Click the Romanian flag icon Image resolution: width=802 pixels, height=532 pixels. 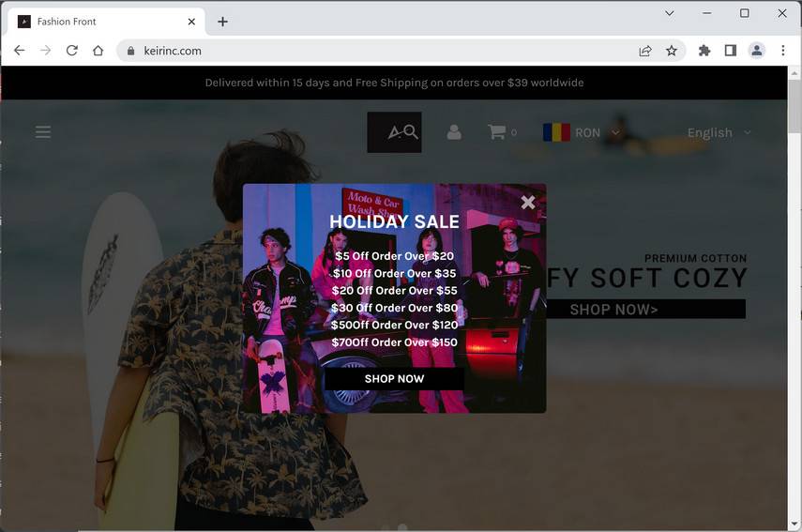556,132
